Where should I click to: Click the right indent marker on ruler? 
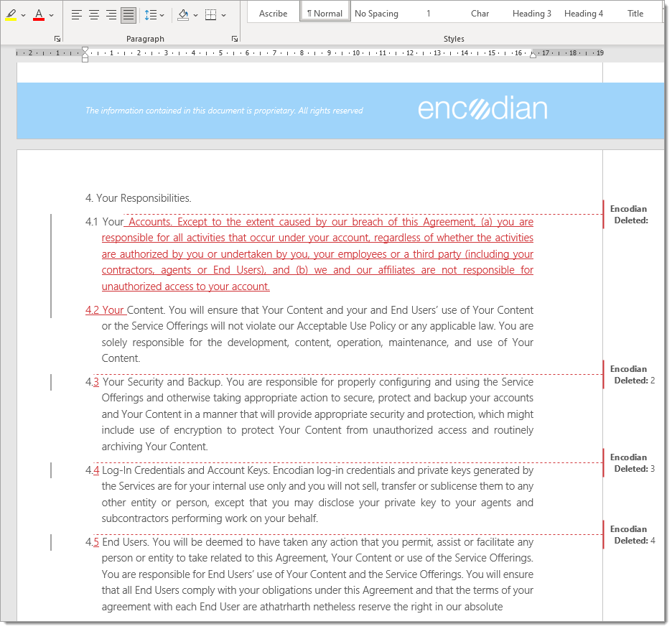pos(533,55)
